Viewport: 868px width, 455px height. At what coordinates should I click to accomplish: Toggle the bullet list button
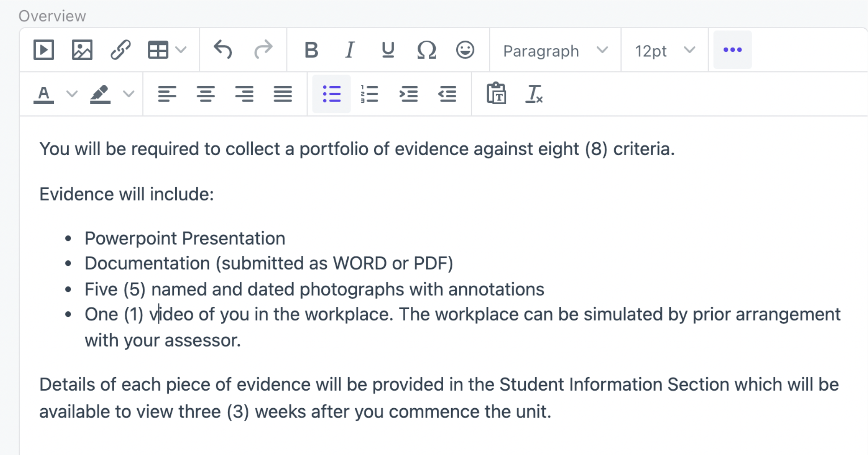coord(332,94)
